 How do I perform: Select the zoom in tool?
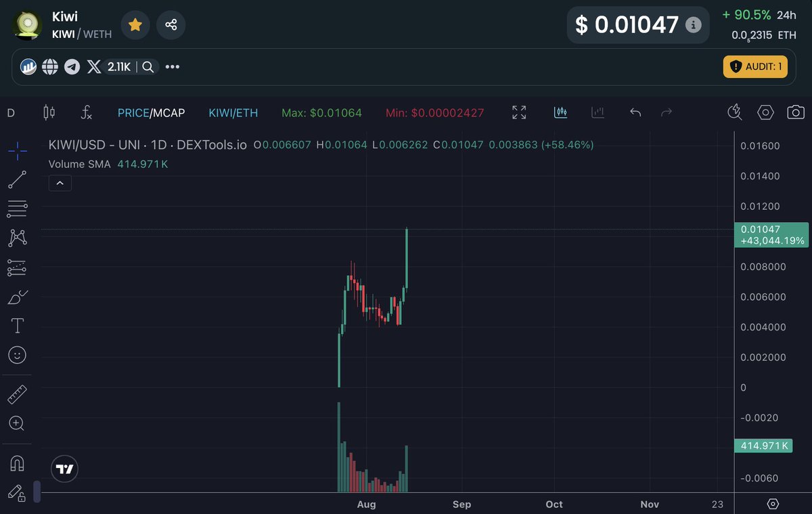click(x=17, y=424)
